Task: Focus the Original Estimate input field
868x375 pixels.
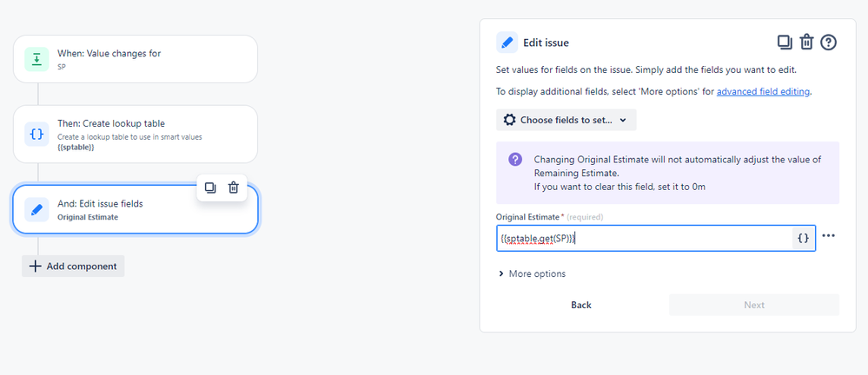Action: (645, 239)
